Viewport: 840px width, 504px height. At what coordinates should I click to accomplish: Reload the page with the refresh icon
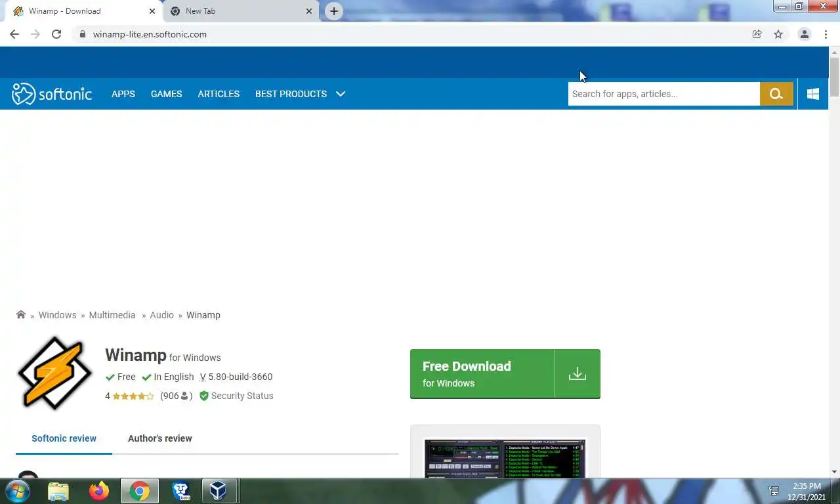coord(56,34)
